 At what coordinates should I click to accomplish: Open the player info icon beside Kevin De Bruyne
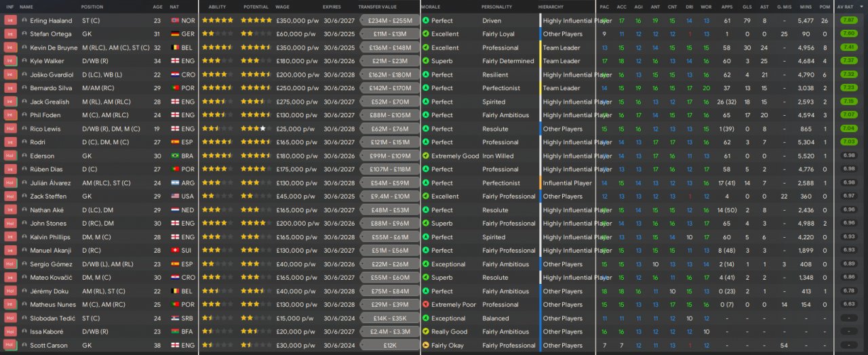24,47
